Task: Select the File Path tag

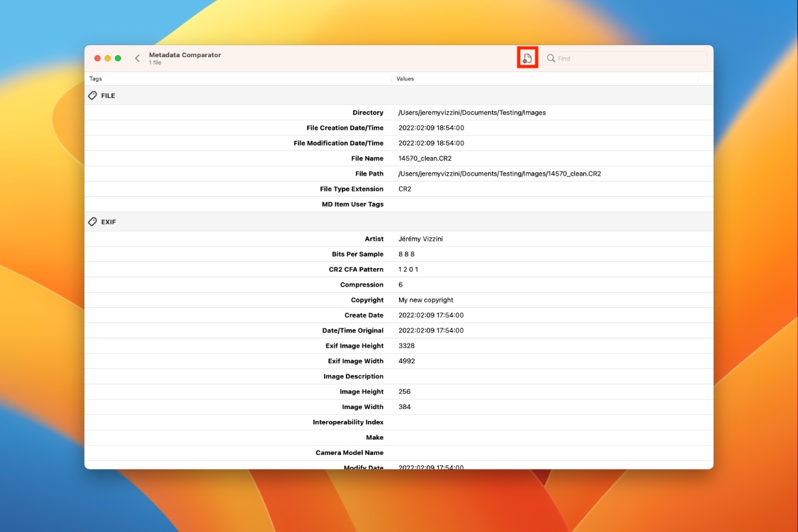Action: tap(369, 174)
